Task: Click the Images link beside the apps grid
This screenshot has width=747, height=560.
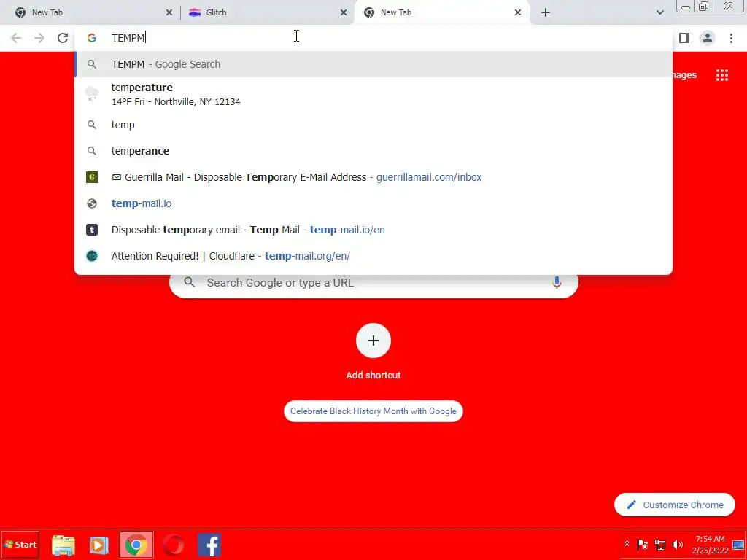Action: [684, 75]
